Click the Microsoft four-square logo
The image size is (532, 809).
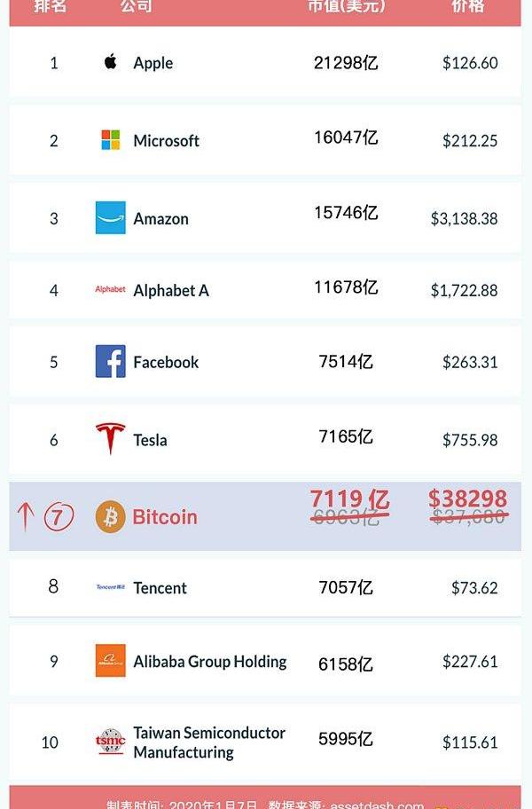(111, 140)
